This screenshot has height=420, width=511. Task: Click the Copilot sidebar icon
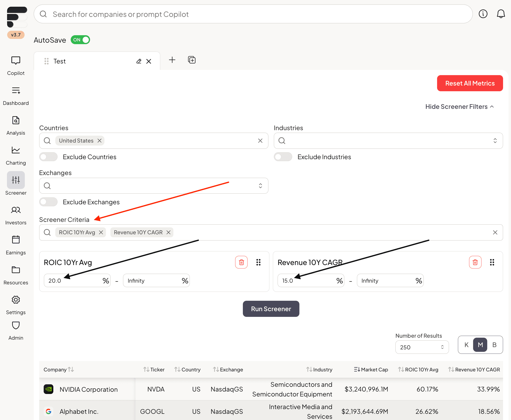(16, 64)
